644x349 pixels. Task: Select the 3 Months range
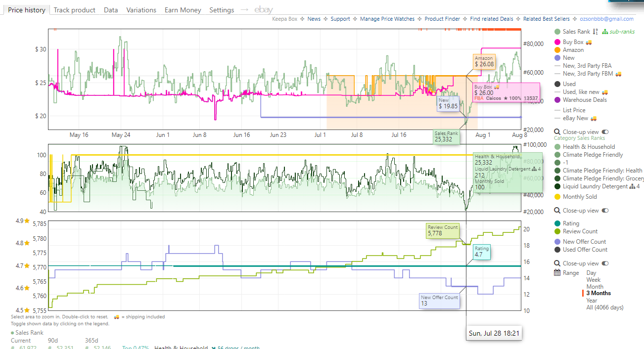tap(598, 293)
